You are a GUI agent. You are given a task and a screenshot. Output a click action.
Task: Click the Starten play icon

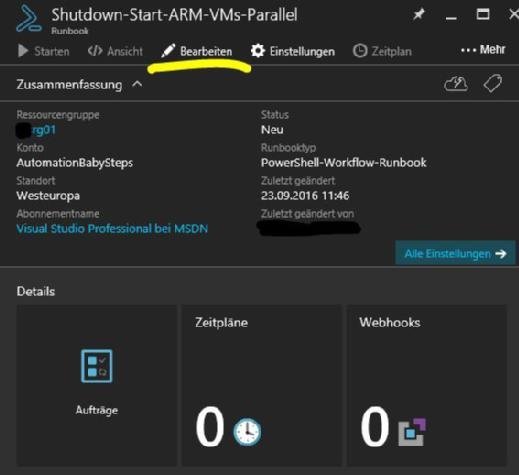pyautogui.click(x=23, y=51)
